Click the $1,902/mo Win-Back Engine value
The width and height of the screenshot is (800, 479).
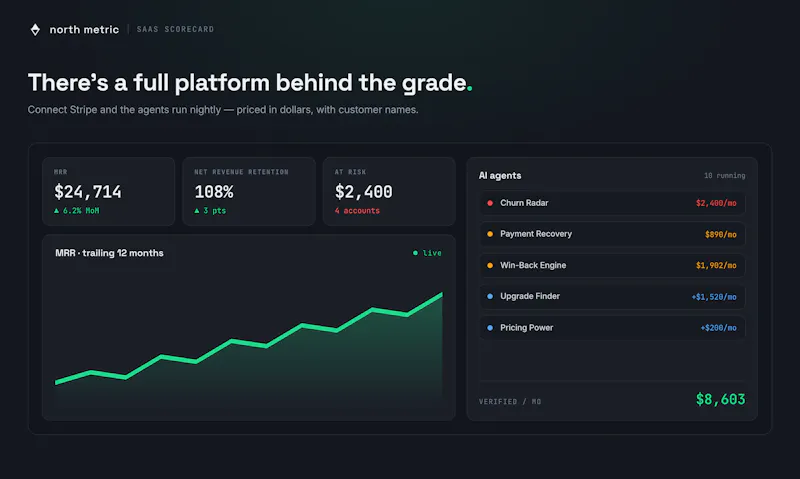click(716, 265)
